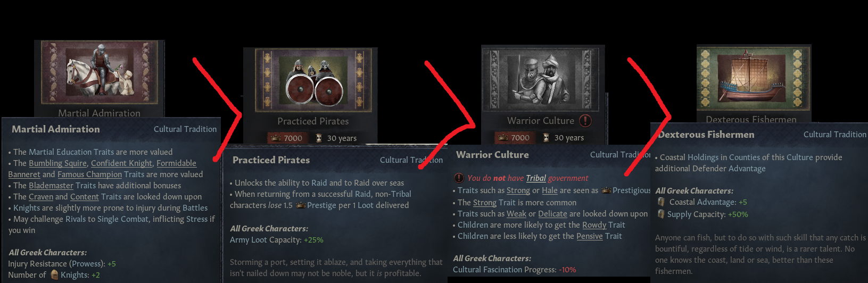The height and width of the screenshot is (283, 868).
Task: Open the Bumbling Squire trait link
Action: (57, 163)
